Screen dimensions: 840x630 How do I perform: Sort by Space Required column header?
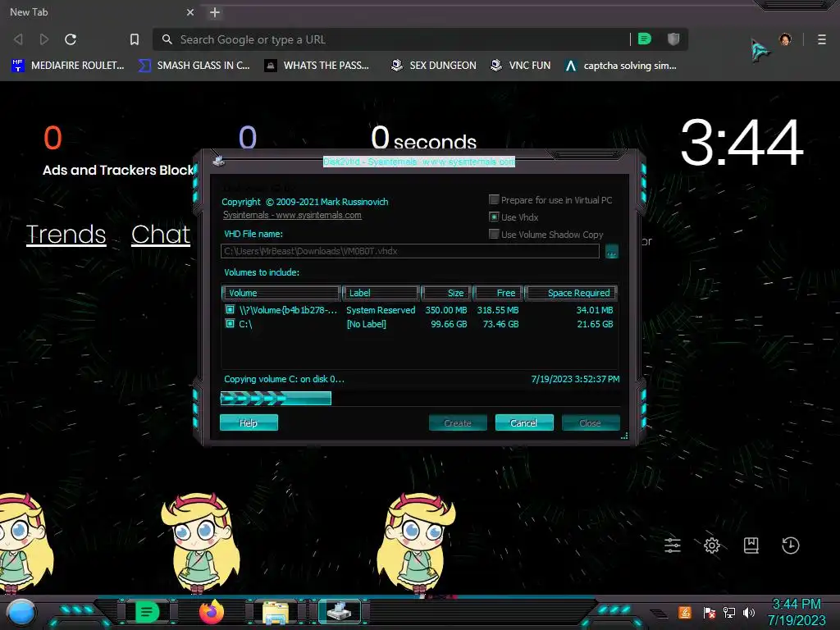coord(571,293)
